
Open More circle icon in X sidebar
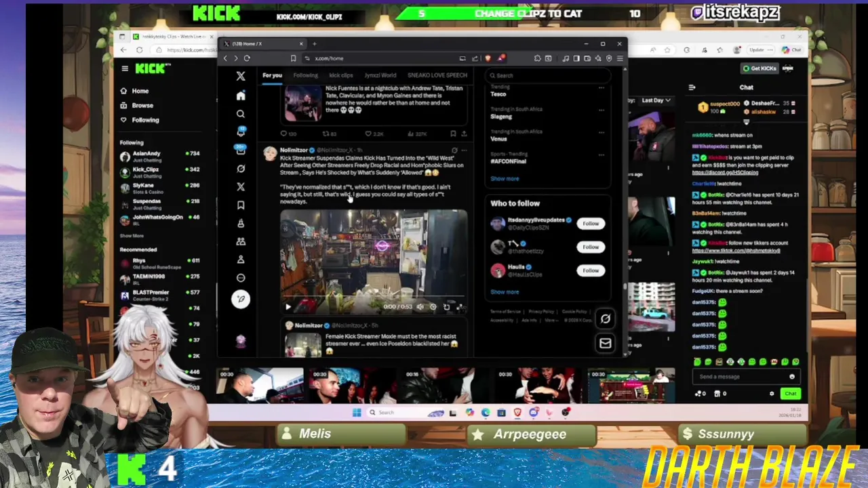241,278
